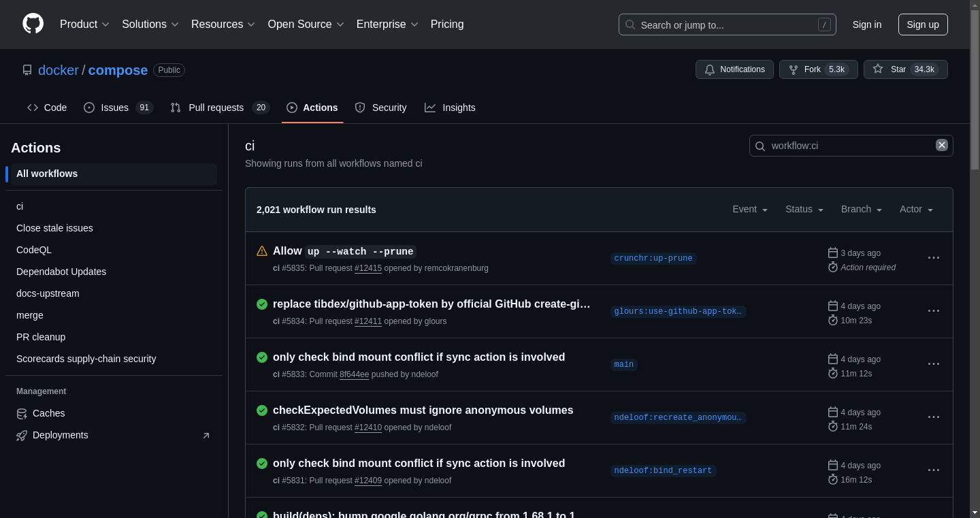
Task: Click the Search or jump to field
Action: tap(727, 25)
